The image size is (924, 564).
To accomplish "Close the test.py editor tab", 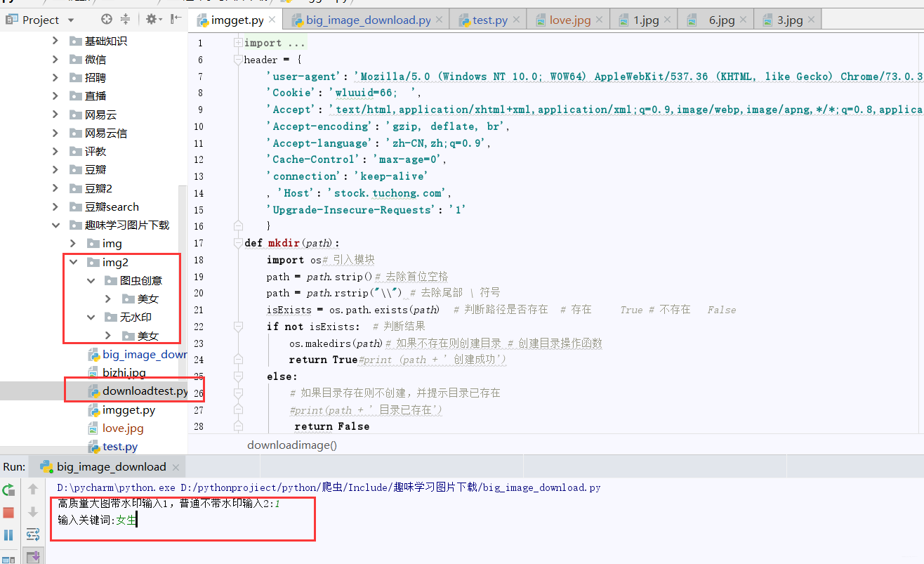I will point(519,20).
